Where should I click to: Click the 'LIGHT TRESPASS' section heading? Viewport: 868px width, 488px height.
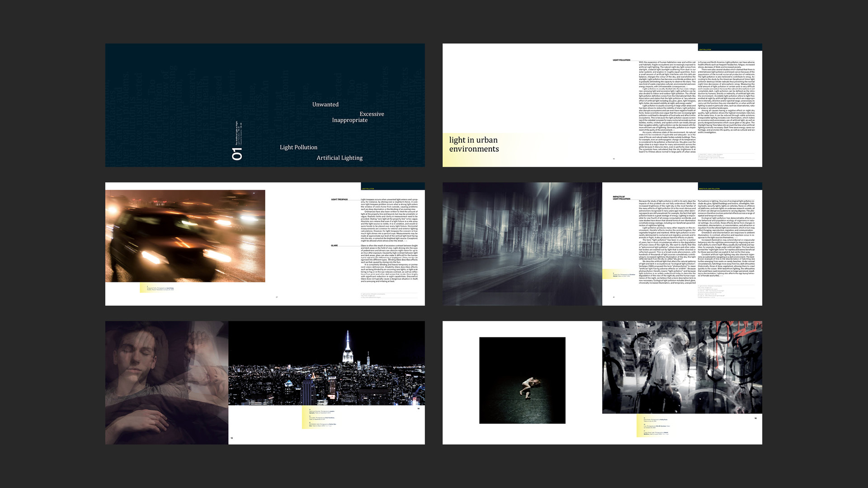click(339, 199)
